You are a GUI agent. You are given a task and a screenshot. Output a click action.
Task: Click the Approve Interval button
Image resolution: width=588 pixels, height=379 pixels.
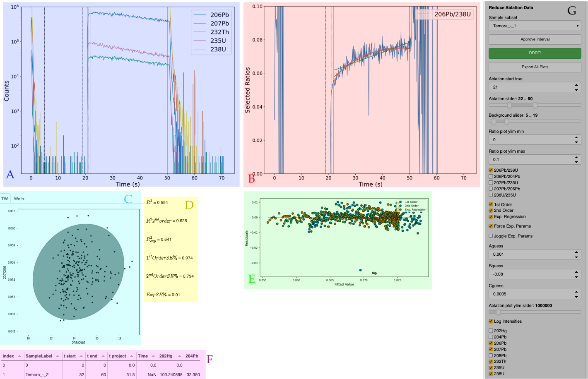pos(535,39)
